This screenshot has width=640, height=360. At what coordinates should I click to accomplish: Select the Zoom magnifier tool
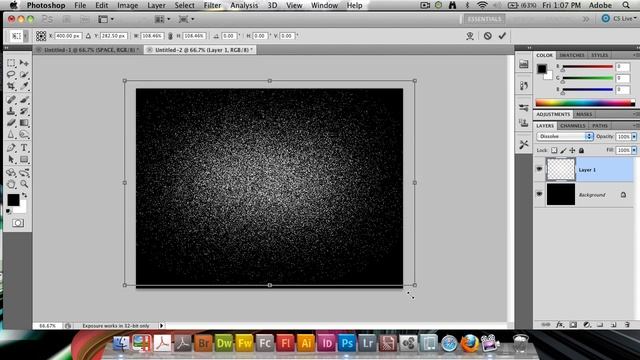[x=24, y=184]
